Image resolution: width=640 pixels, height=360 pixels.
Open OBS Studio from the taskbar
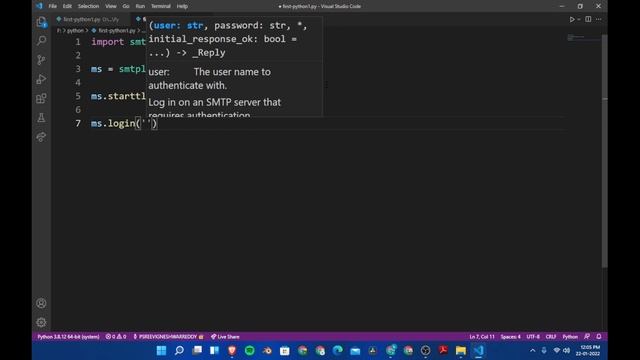(425, 350)
